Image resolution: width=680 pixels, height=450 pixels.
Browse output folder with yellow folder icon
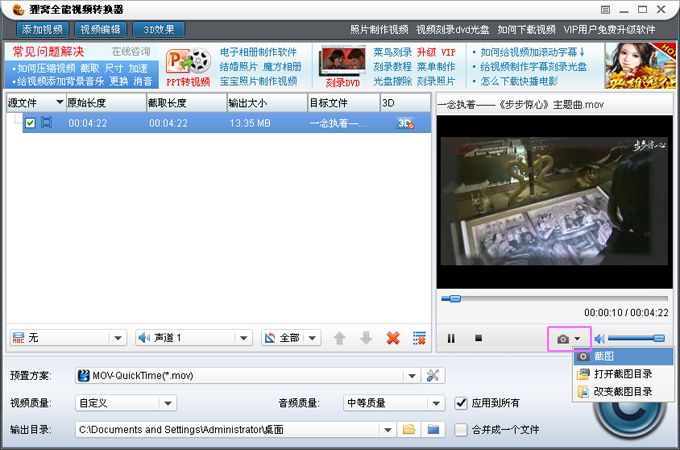(x=409, y=430)
